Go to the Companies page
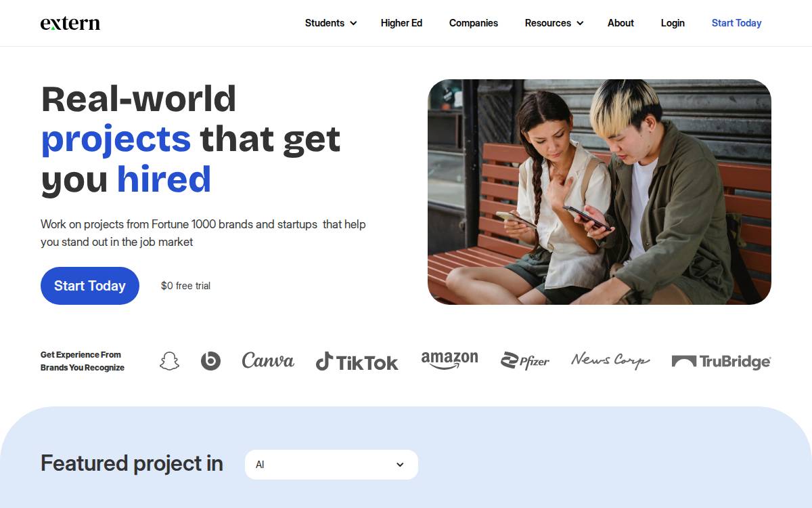 click(x=474, y=23)
